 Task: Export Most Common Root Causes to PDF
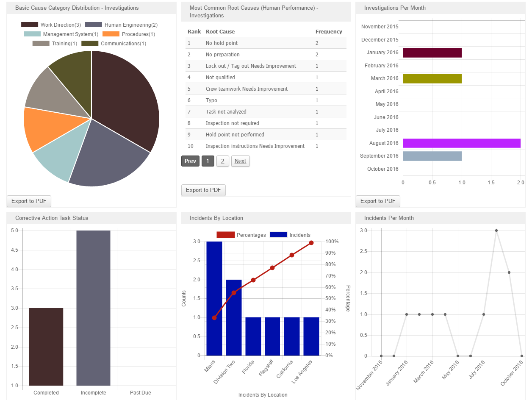click(203, 190)
